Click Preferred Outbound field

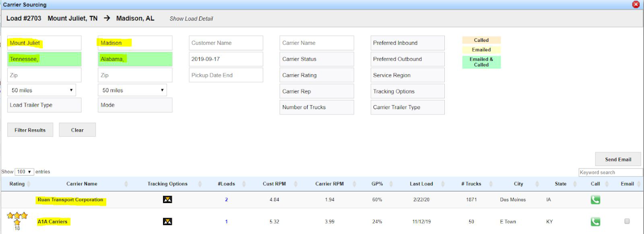point(407,59)
